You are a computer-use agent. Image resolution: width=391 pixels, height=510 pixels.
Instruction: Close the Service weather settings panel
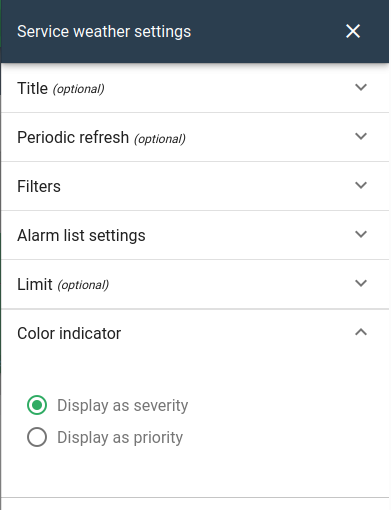(353, 31)
